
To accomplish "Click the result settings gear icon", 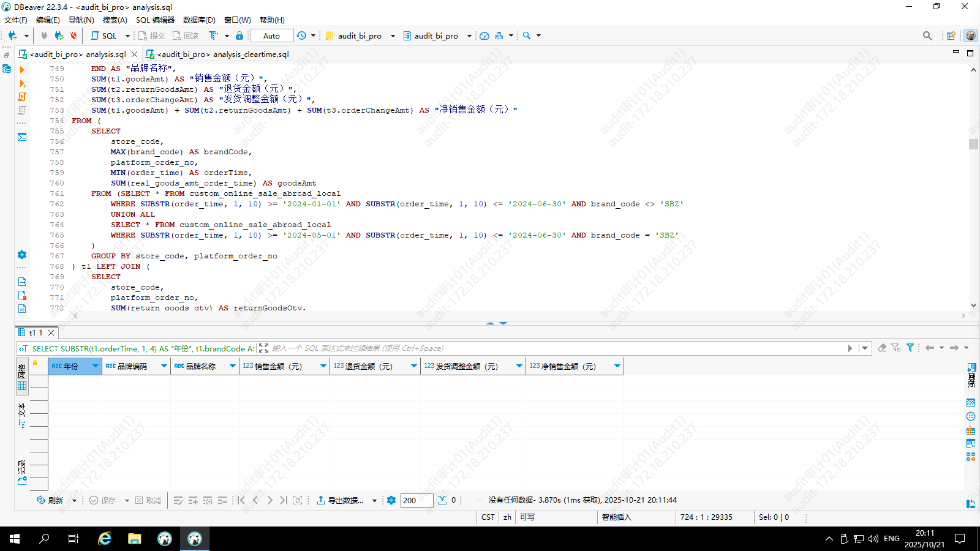I will 391,500.
